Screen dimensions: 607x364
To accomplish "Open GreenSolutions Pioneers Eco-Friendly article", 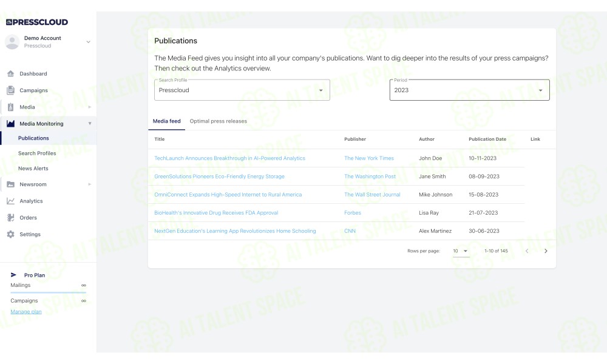I will point(220,177).
